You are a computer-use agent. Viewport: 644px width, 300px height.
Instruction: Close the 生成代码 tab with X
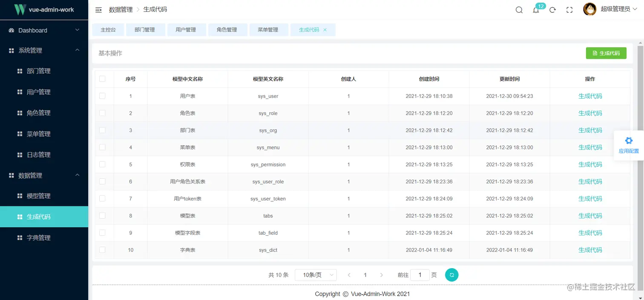[x=325, y=30]
